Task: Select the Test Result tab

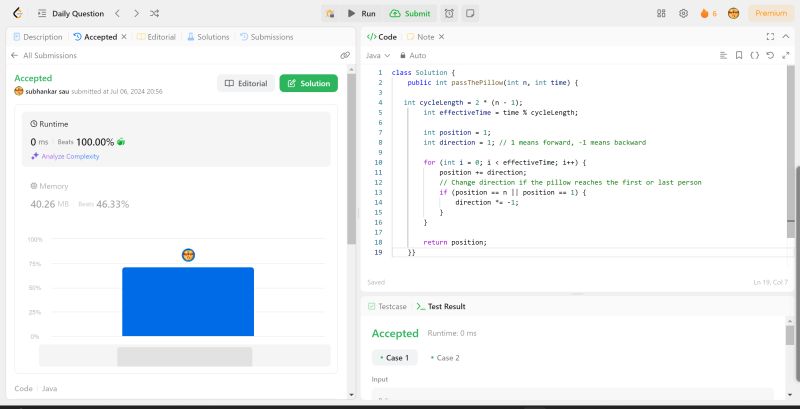Action: coord(441,306)
